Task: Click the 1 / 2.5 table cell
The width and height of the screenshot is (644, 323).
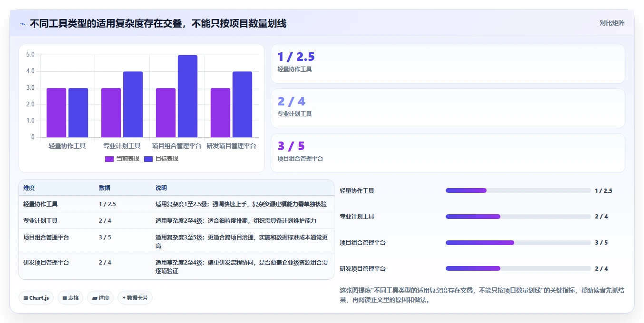Action: click(x=107, y=204)
